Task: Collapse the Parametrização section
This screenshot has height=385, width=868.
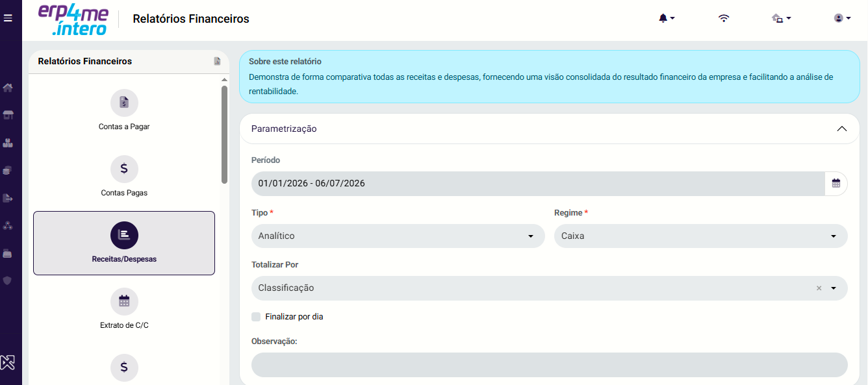Action: (842, 129)
